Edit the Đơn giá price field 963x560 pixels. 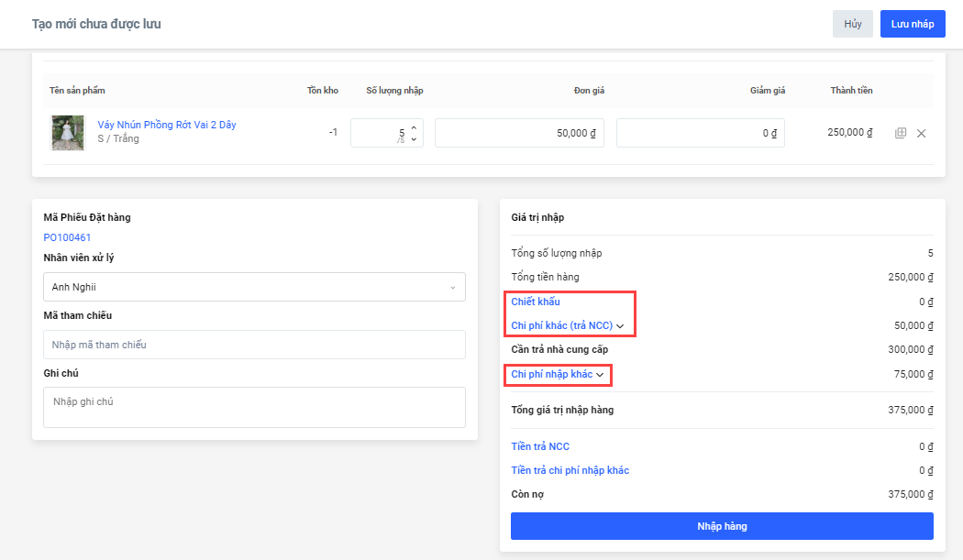pos(519,133)
